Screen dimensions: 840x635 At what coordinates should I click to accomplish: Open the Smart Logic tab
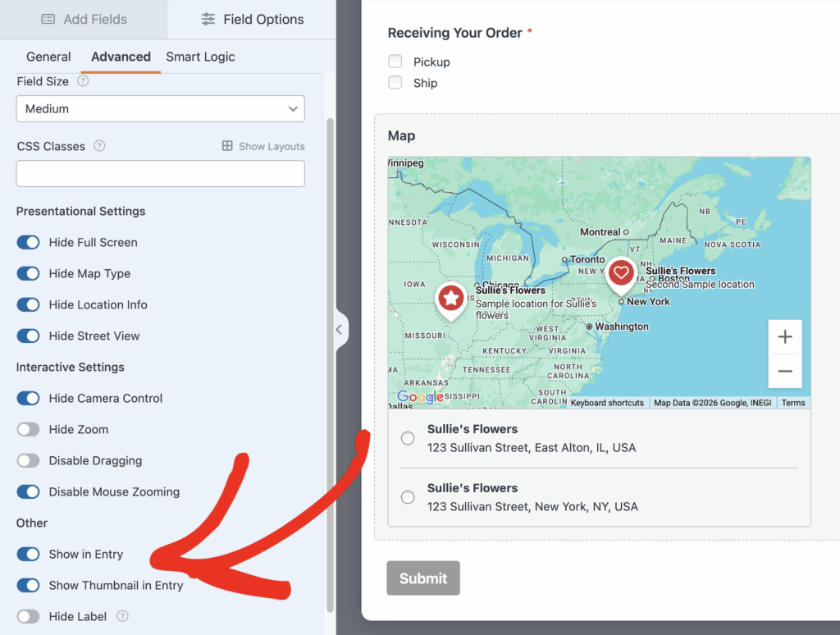[x=200, y=57]
